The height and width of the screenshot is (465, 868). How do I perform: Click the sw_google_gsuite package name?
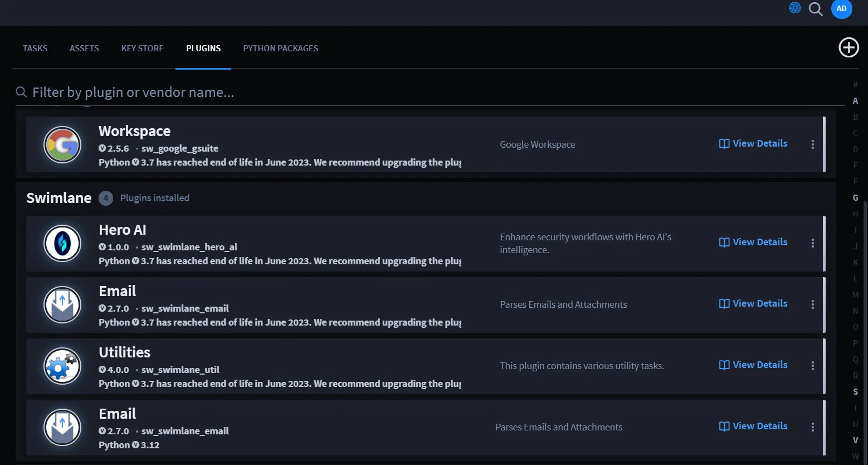pos(180,148)
